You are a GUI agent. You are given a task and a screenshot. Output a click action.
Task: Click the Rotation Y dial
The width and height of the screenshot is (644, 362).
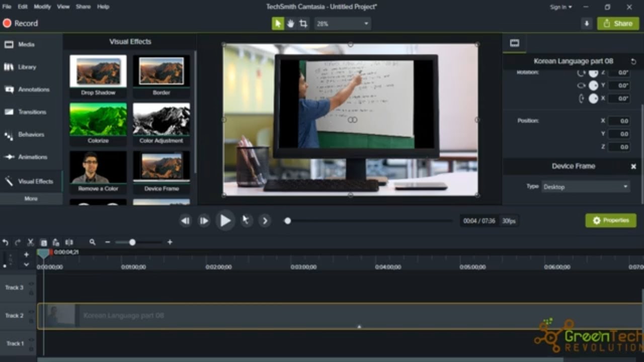click(x=594, y=85)
